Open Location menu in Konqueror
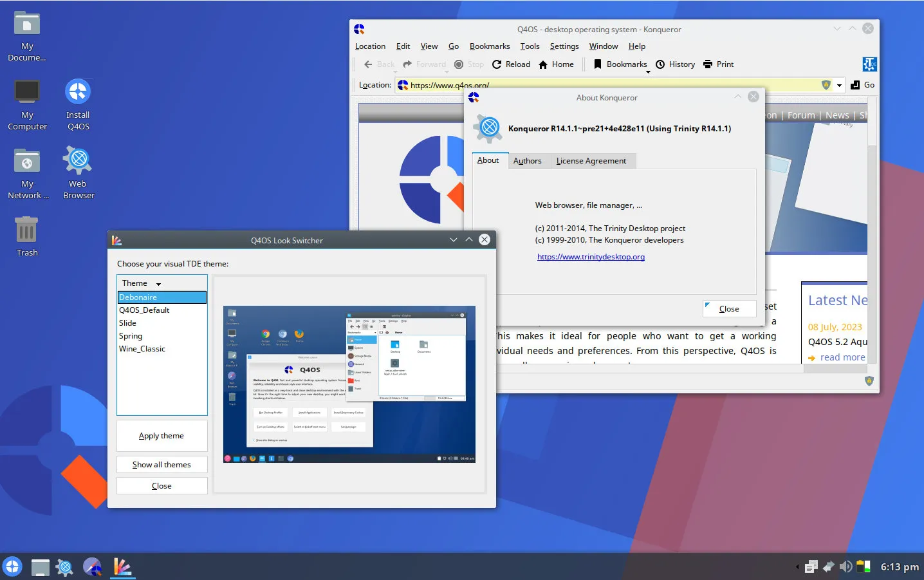 tap(370, 46)
